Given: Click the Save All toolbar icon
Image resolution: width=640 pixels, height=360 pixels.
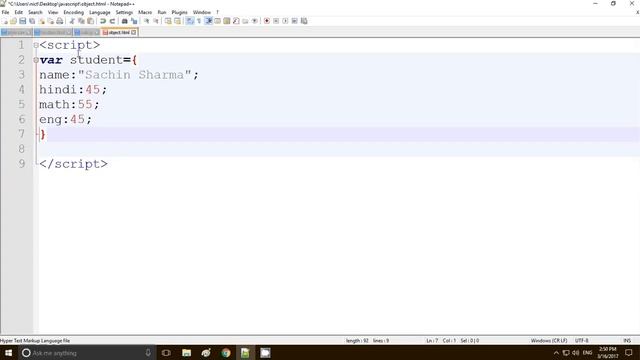Looking at the screenshot, I should tap(32, 21).
